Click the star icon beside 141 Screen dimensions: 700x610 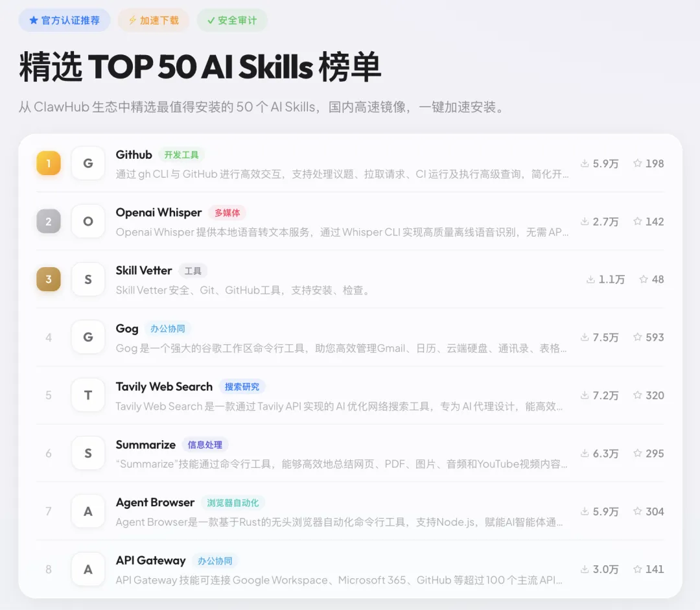click(x=638, y=569)
